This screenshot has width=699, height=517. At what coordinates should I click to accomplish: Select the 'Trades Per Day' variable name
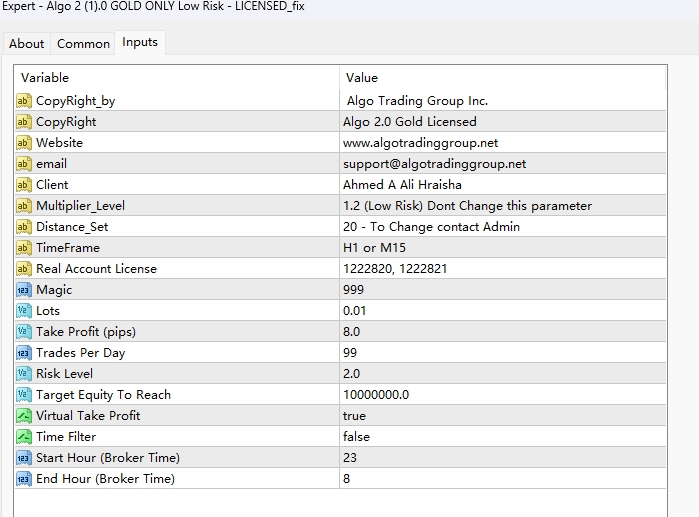tap(81, 353)
